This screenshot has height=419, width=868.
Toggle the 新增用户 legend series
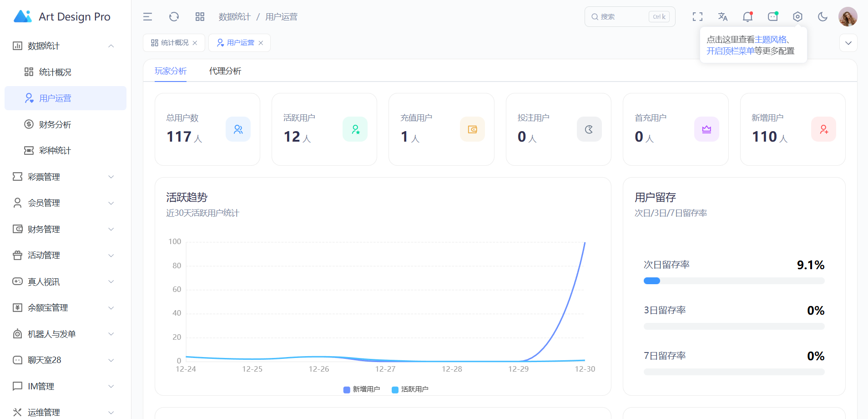(362, 389)
